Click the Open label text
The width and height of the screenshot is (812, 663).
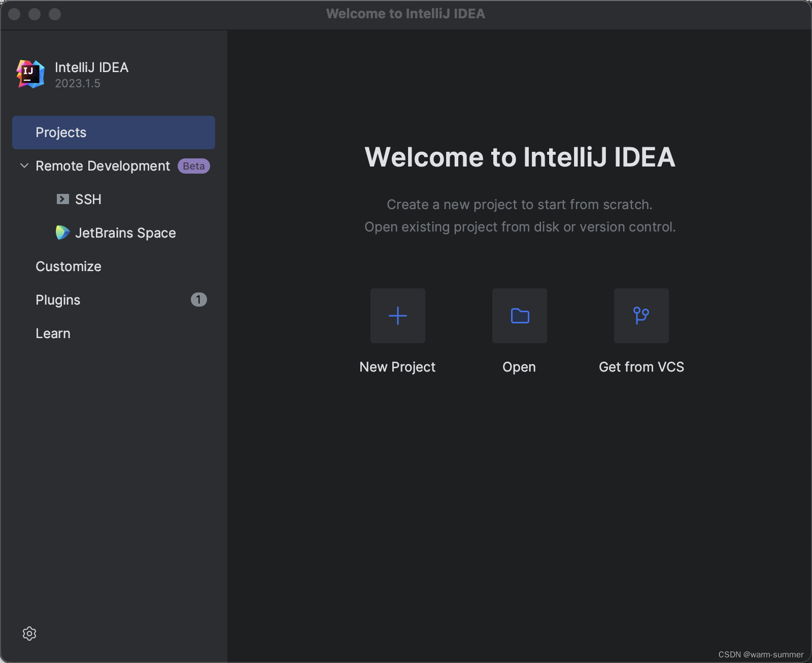click(x=519, y=367)
